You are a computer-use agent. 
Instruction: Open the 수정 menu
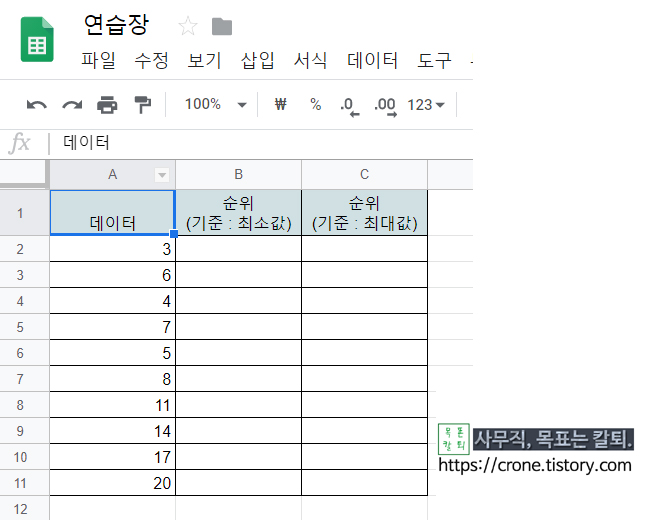click(151, 61)
